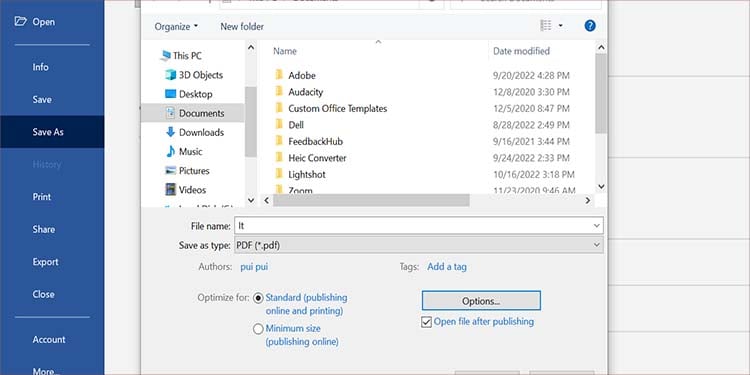Click the File name input field

point(419,225)
